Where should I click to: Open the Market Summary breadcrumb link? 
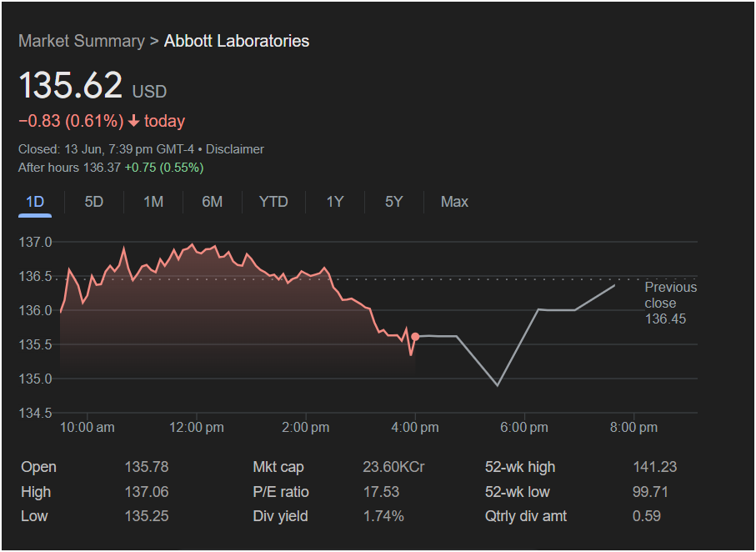(82, 41)
